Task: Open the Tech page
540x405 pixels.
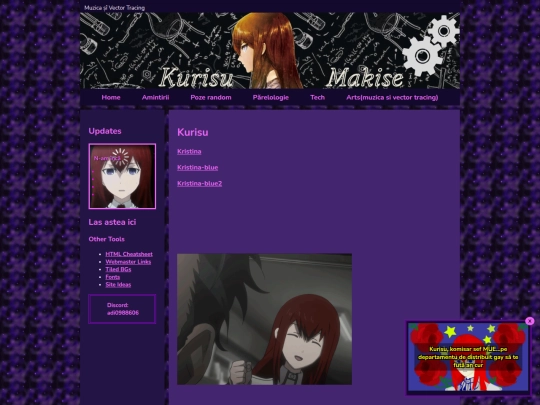Action: (318, 97)
